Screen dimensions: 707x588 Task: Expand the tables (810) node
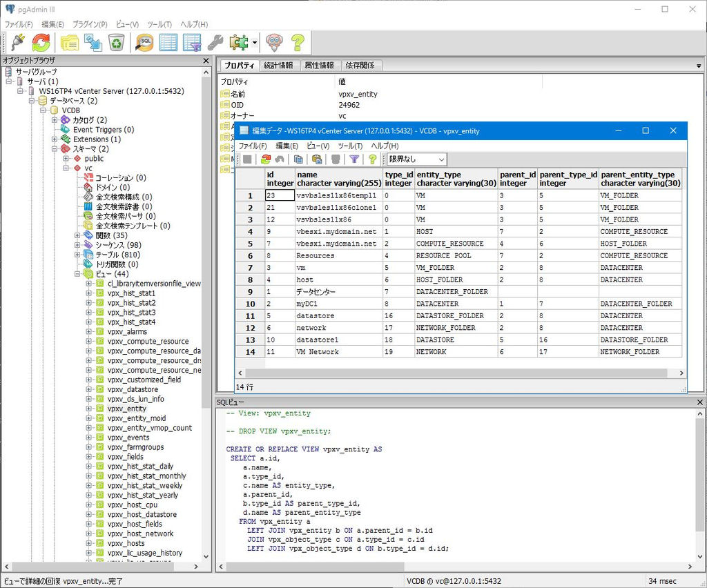pos(77,255)
